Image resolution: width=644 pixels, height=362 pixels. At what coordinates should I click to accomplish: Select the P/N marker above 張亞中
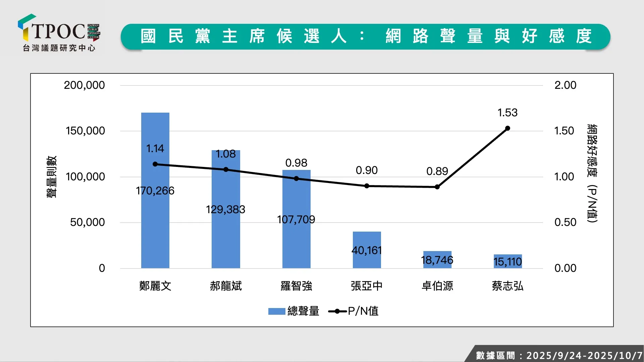(367, 186)
